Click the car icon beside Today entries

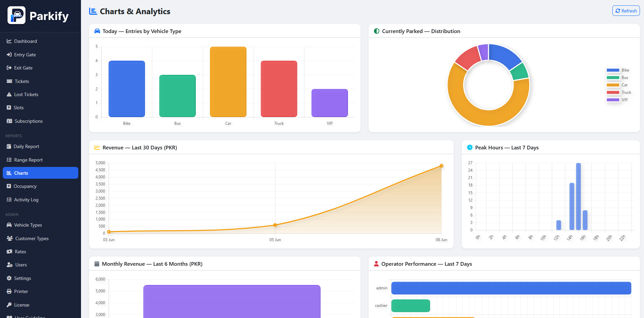97,31
